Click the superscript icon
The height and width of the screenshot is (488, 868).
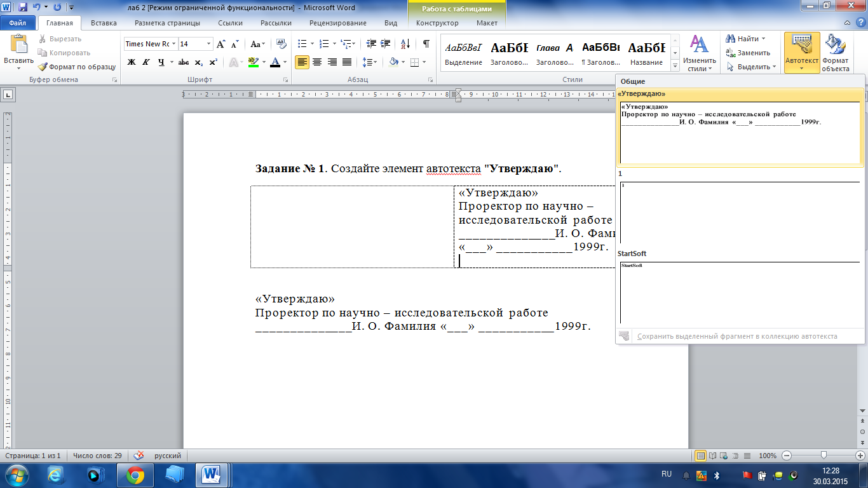pos(213,62)
